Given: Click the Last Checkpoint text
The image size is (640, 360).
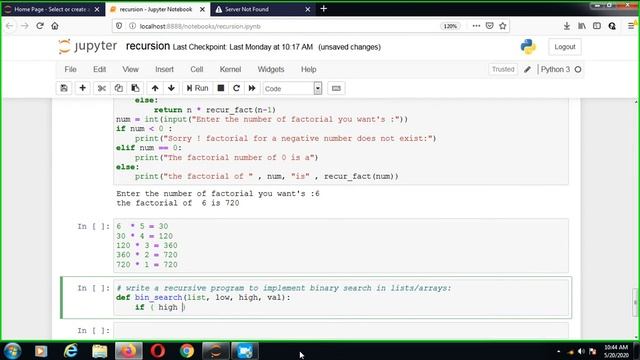Looking at the screenshot, I should point(242,47).
